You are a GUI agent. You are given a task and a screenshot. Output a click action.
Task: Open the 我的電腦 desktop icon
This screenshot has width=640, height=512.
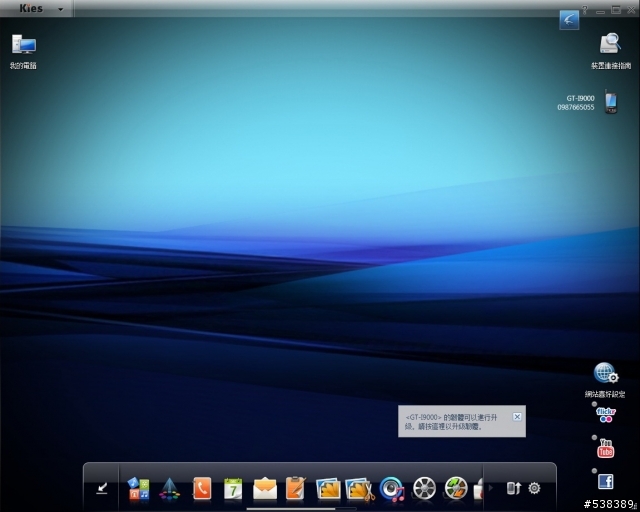click(24, 45)
